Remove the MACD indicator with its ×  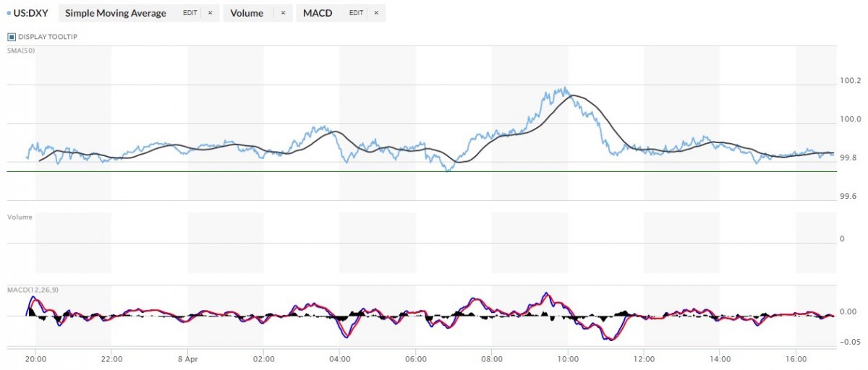[x=375, y=13]
